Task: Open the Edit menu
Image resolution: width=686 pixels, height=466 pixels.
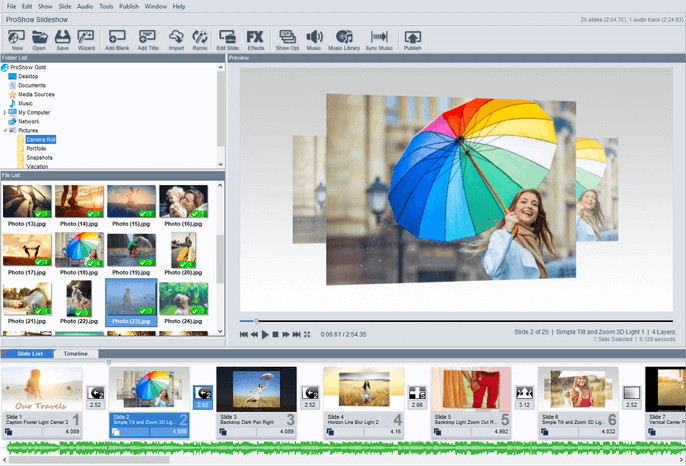Action: click(27, 6)
